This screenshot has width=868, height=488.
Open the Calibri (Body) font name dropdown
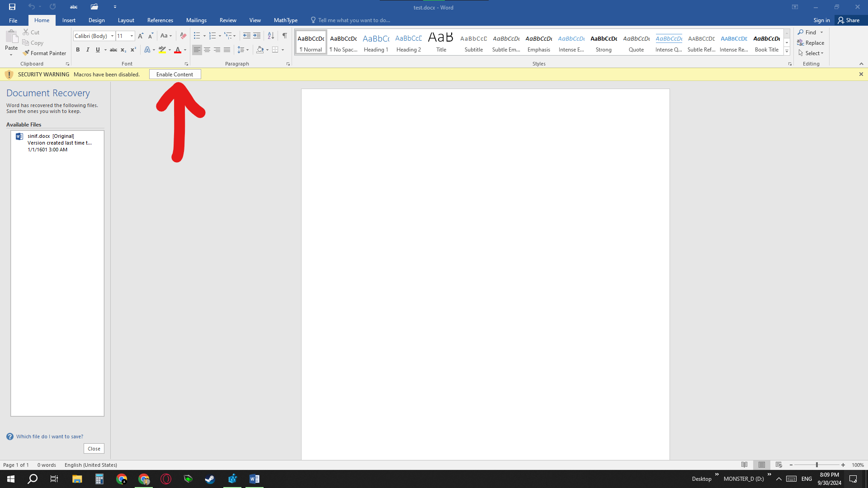point(112,36)
